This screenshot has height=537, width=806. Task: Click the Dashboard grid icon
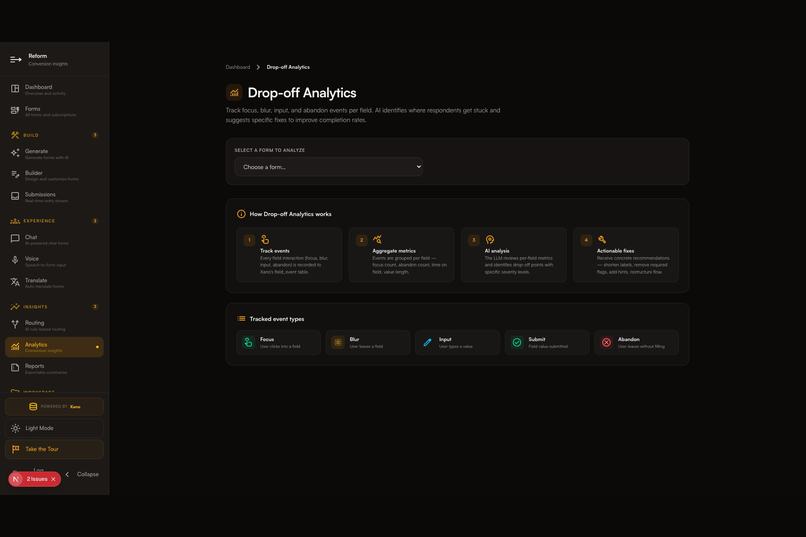tap(15, 89)
